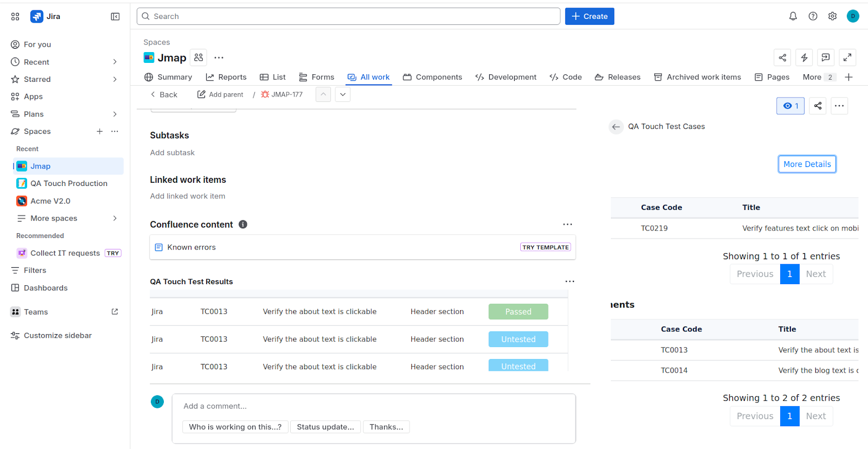Open the QA Touch Production space
Image resolution: width=868 pixels, height=449 pixels.
point(68,183)
